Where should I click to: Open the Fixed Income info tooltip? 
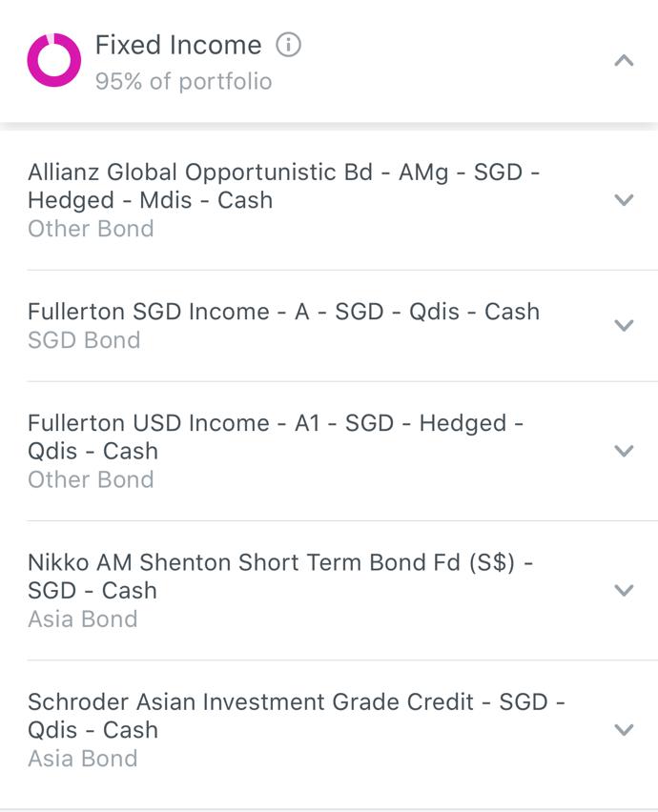coord(288,44)
